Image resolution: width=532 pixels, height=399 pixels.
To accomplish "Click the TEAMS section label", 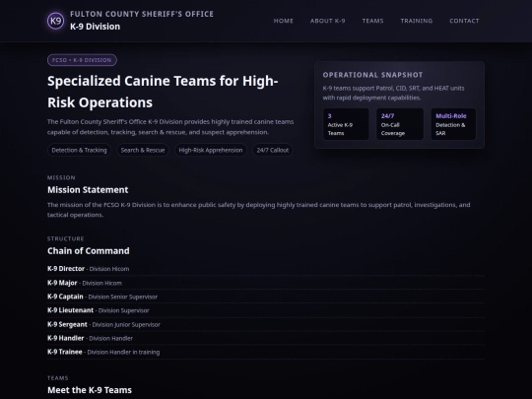I will coord(58,378).
